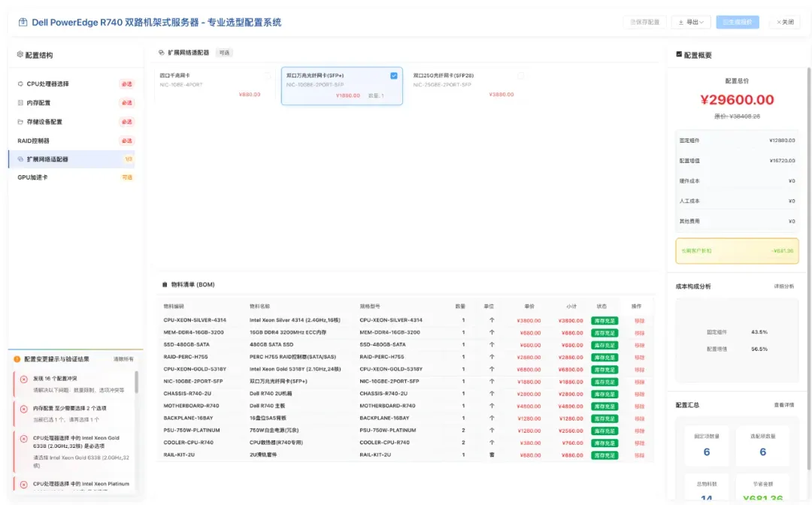Remove the RAID-PERC-H755 BOM row
The width and height of the screenshot is (812, 505).
640,358
